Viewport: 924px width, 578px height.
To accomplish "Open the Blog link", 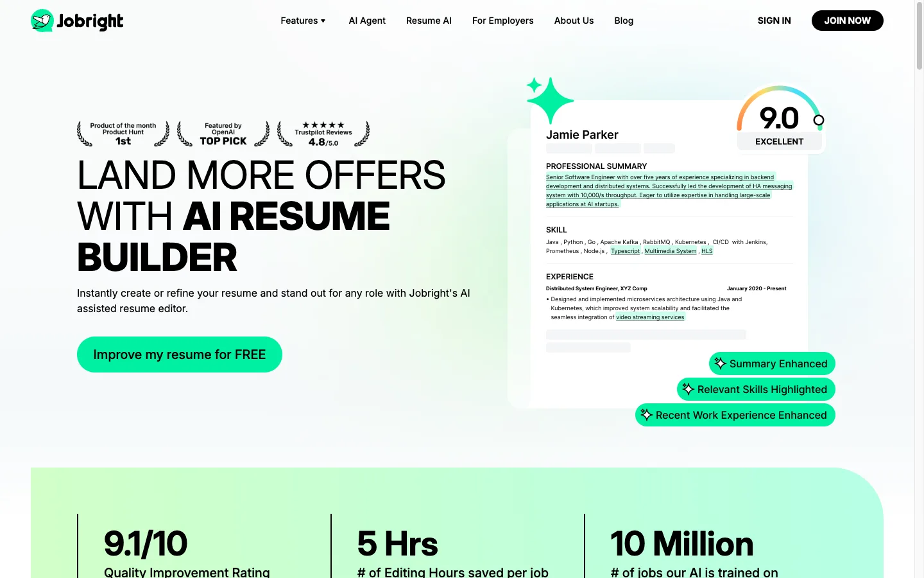I will tap(624, 21).
